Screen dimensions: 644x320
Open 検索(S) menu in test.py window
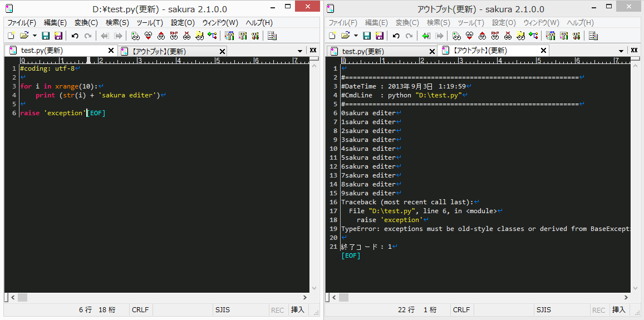[x=117, y=23]
